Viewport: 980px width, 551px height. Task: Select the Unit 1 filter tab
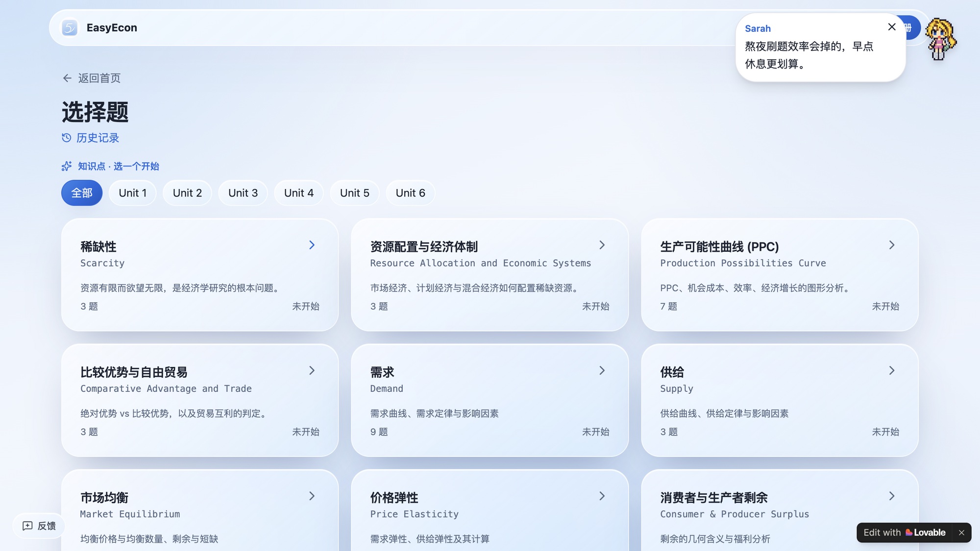click(132, 193)
